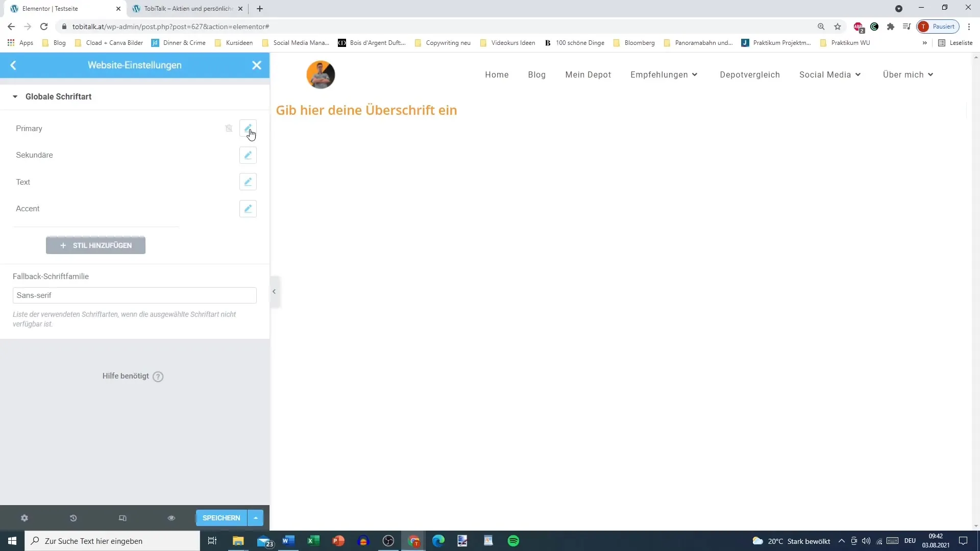
Task: Open save options arrow next to SPEICHERN
Action: (256, 518)
